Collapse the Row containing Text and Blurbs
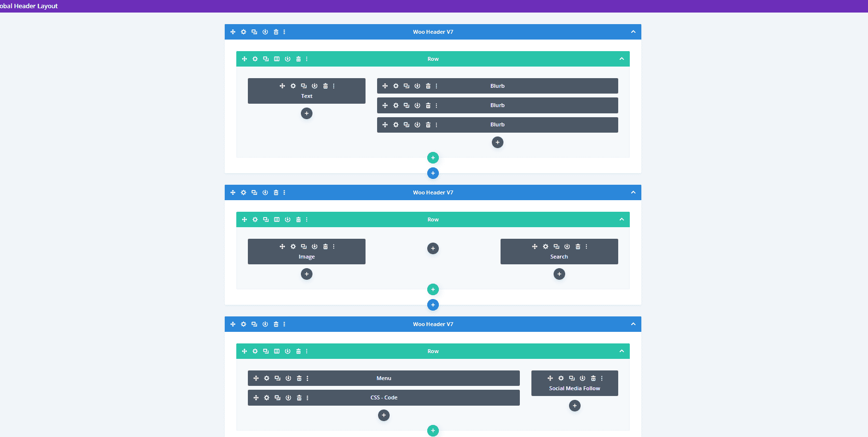 point(622,59)
